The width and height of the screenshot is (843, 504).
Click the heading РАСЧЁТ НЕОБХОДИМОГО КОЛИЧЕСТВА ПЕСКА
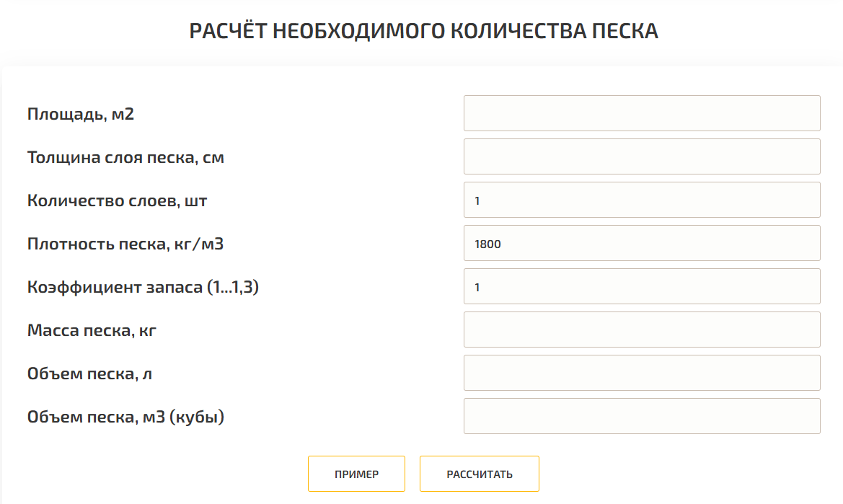pyautogui.click(x=423, y=31)
